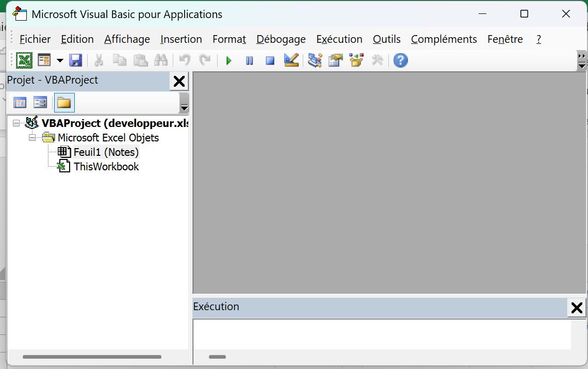This screenshot has width=588, height=369.
Task: Click the Redo arrow icon
Action: pos(205,60)
